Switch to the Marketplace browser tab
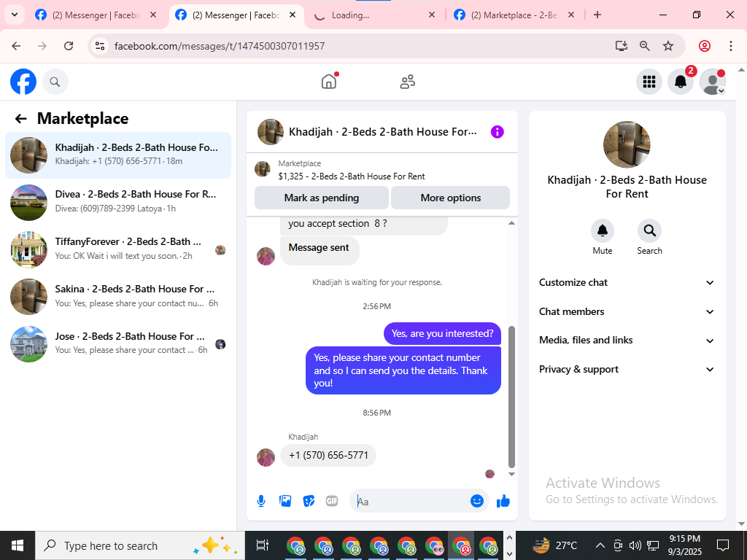747x560 pixels. pos(514,15)
